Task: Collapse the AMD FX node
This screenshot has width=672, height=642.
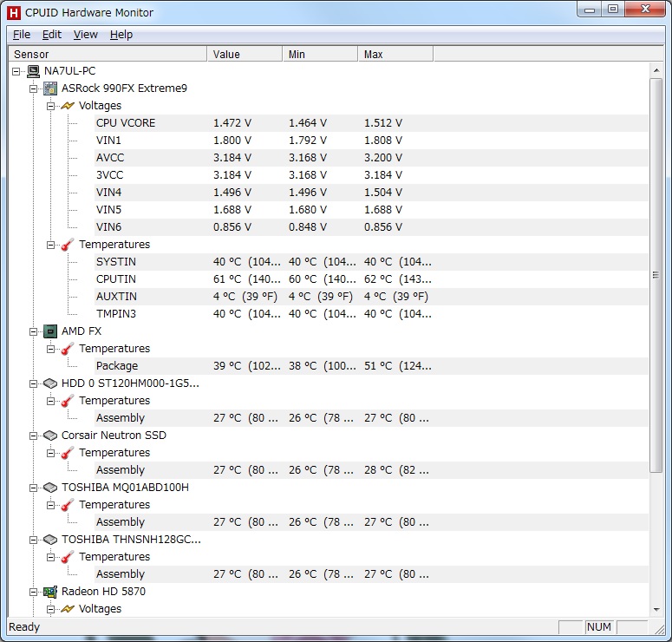Action: click(x=34, y=331)
